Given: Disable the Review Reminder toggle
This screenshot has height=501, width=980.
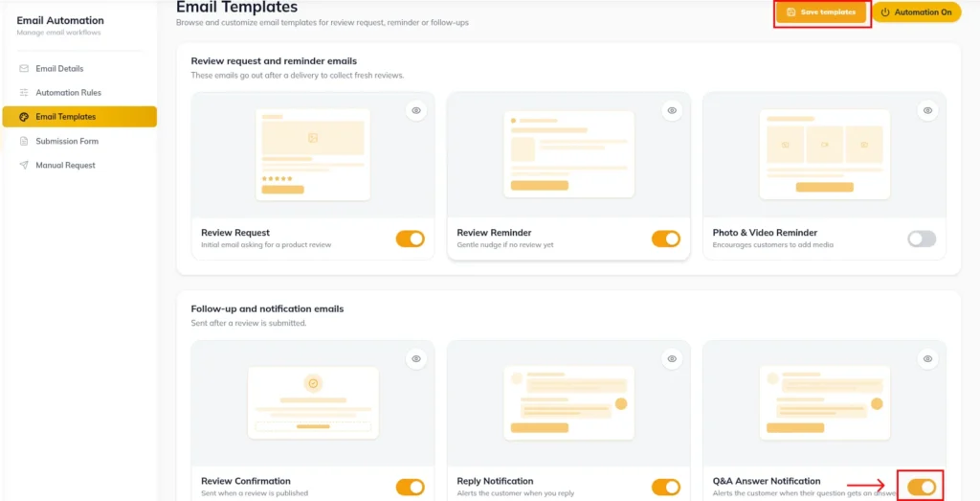Looking at the screenshot, I should (x=666, y=239).
